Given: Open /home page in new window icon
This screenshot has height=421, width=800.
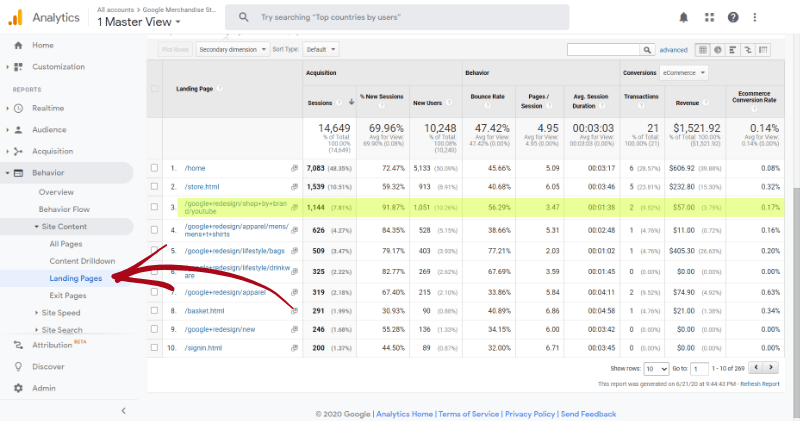Looking at the screenshot, I should pos(294,168).
